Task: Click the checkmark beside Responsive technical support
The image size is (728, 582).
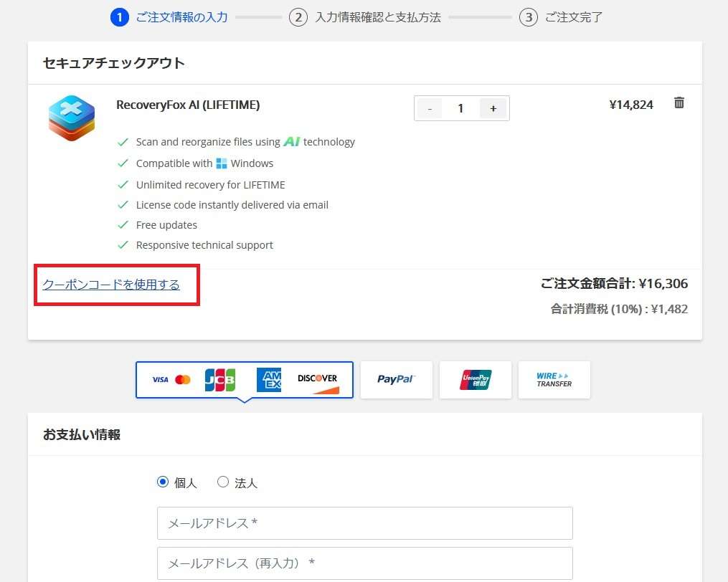Action: [x=123, y=245]
